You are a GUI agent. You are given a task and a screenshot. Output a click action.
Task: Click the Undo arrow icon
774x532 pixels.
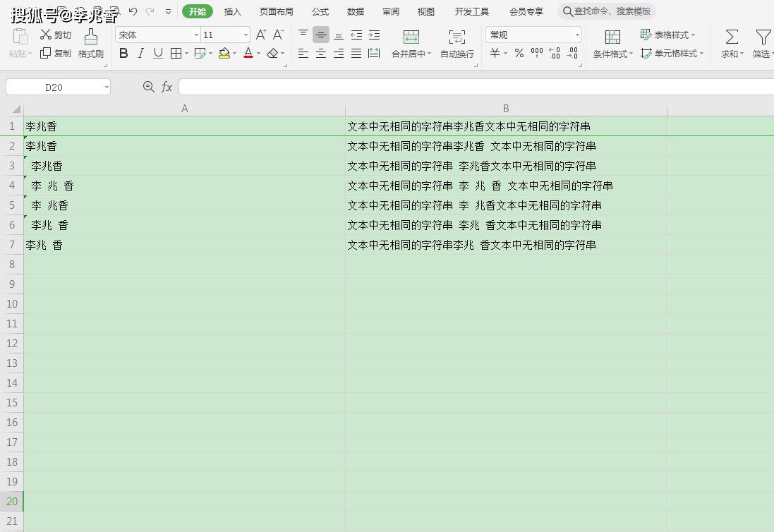pos(133,11)
